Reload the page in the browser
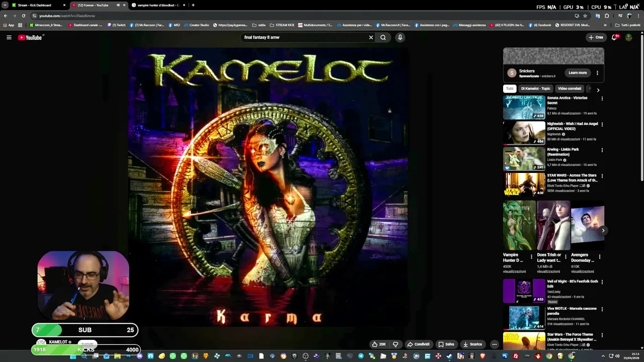Image resolution: width=644 pixels, height=362 pixels. point(23,16)
